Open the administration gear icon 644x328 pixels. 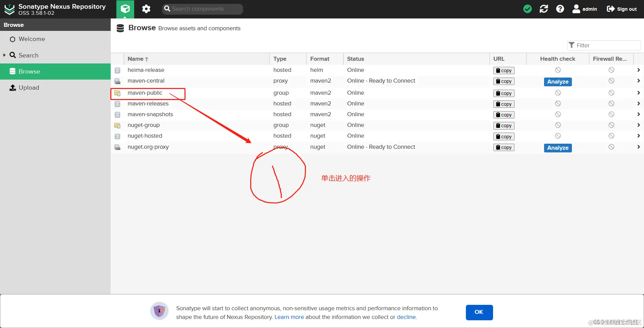pyautogui.click(x=146, y=9)
